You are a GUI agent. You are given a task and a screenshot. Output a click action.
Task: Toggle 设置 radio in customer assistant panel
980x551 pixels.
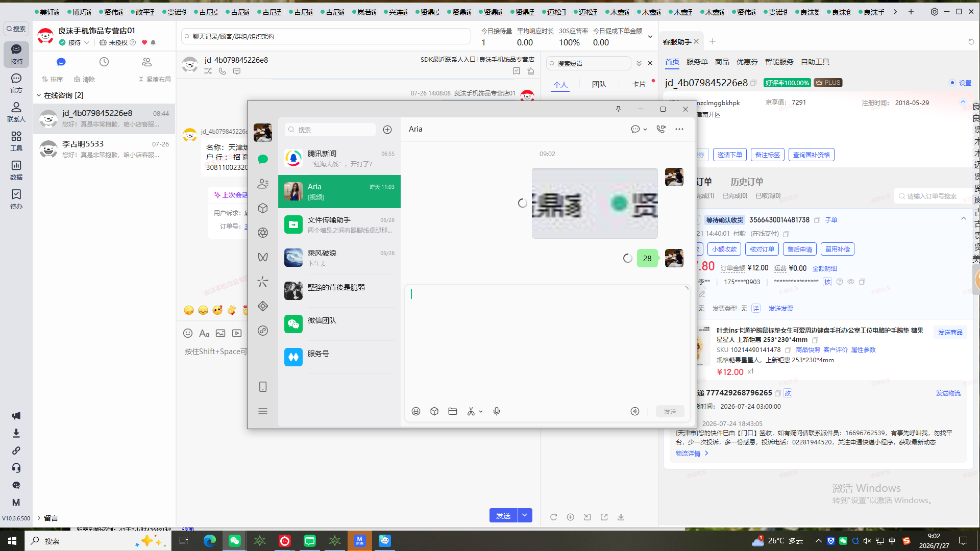click(952, 83)
